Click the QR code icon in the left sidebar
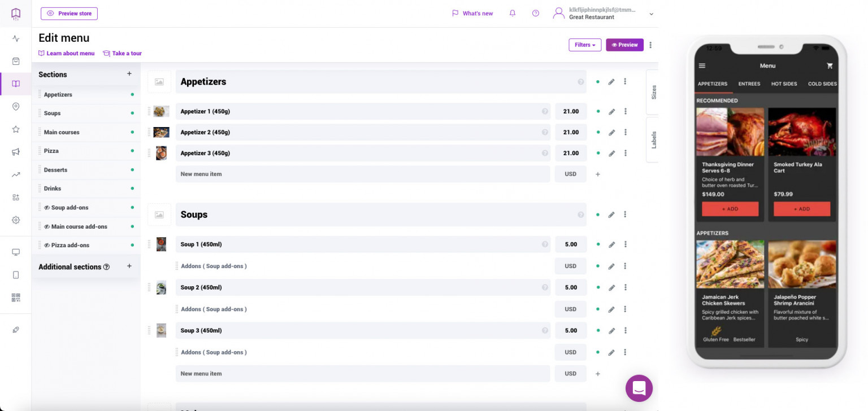The width and height of the screenshot is (868, 411). [16, 297]
